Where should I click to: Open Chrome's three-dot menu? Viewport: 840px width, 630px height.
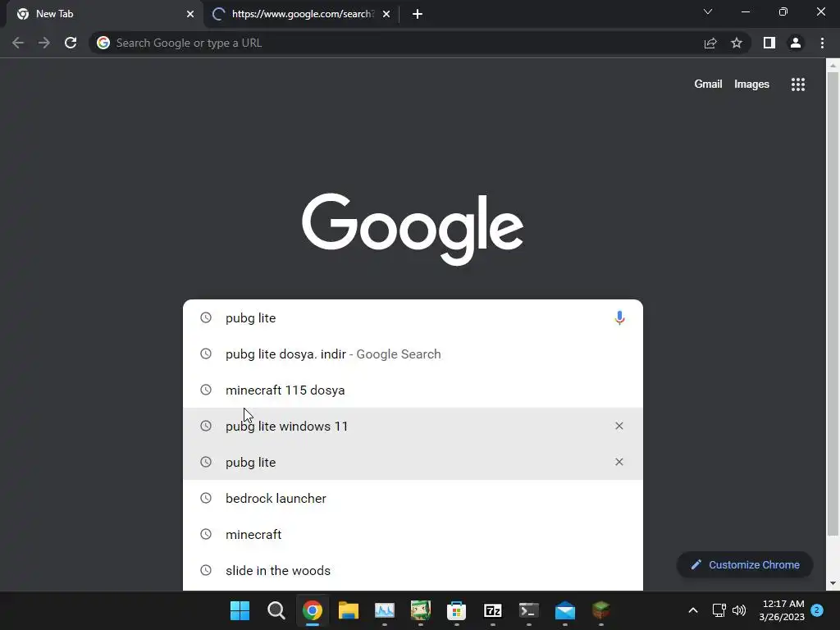pyautogui.click(x=822, y=43)
